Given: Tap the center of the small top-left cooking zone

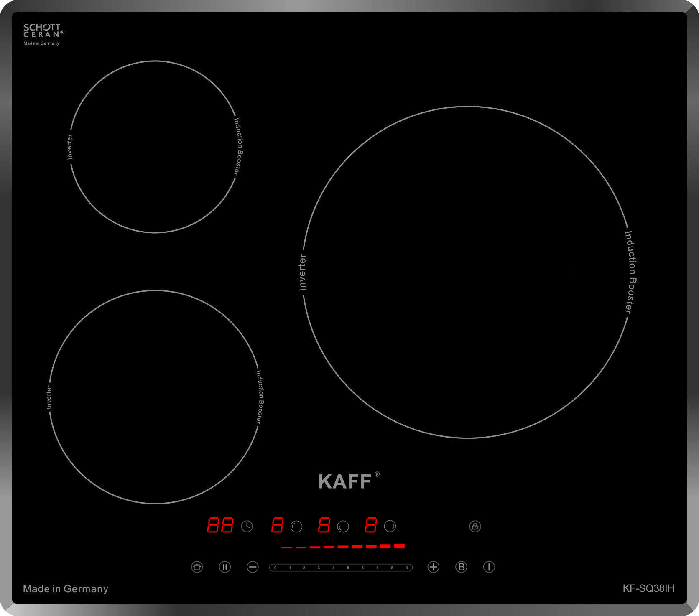Looking at the screenshot, I should click(155, 147).
